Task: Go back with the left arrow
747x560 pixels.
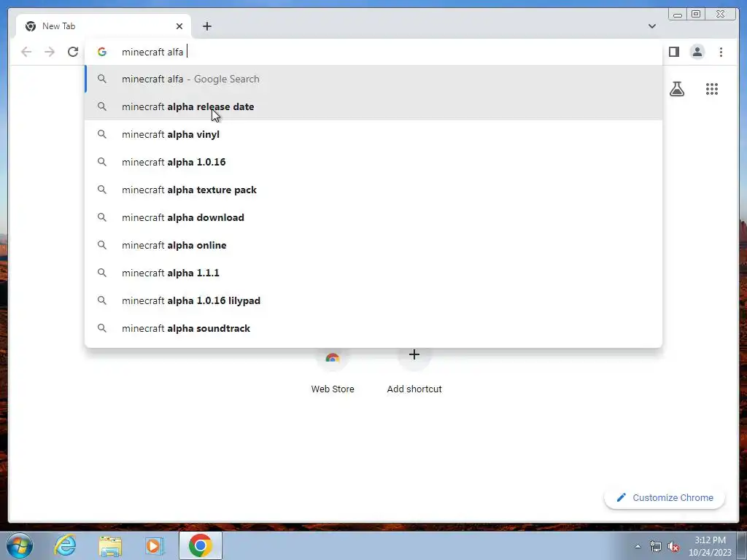Action: pyautogui.click(x=26, y=52)
